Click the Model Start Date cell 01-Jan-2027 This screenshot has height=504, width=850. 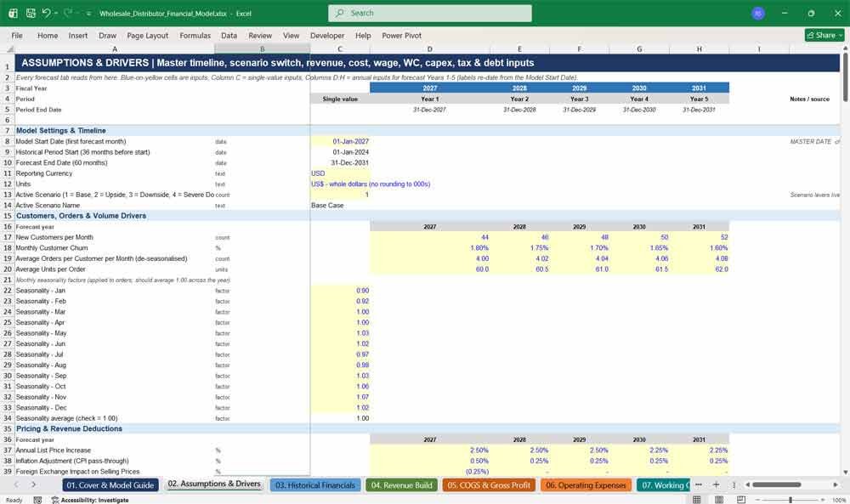click(340, 141)
